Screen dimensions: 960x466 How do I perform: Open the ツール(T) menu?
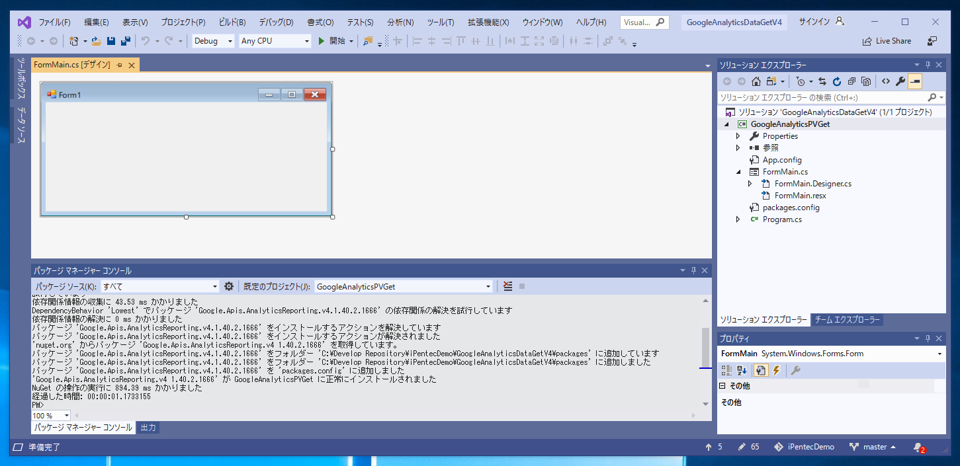(440, 22)
